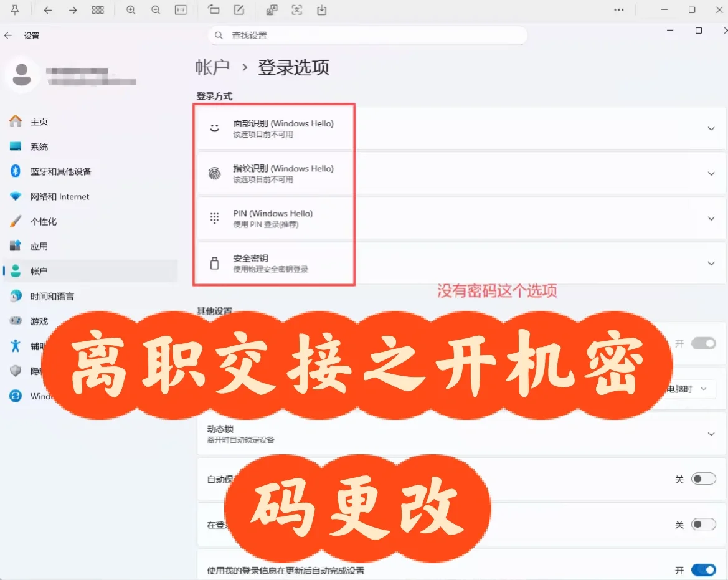
Task: Expand the 动态锁 section
Action: 711,434
